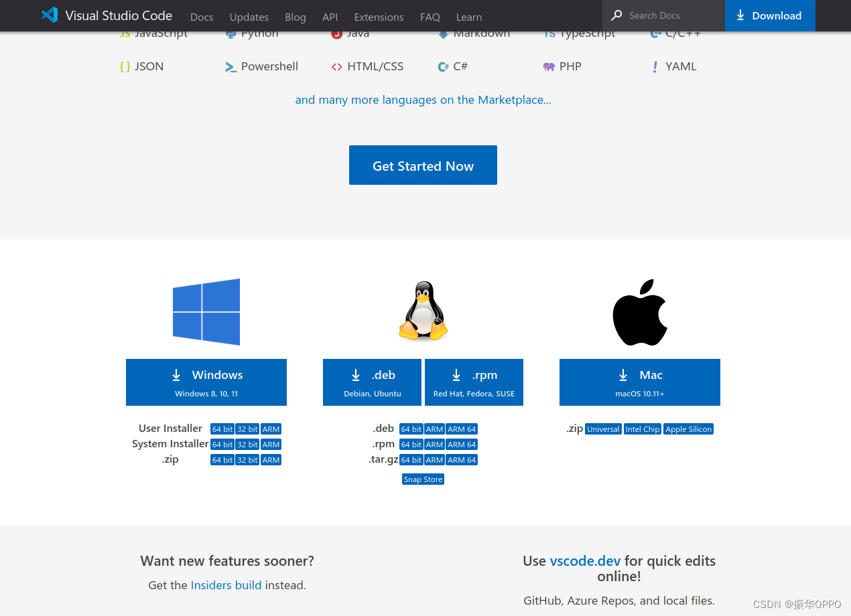Select .tar.gz ARM badge
This screenshot has width=851, height=616.
tap(434, 460)
